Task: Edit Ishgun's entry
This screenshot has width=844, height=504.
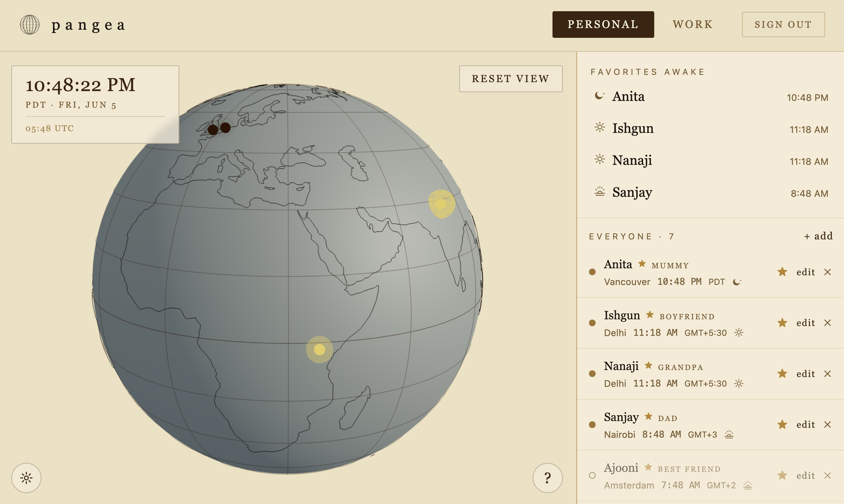Action: point(806,323)
